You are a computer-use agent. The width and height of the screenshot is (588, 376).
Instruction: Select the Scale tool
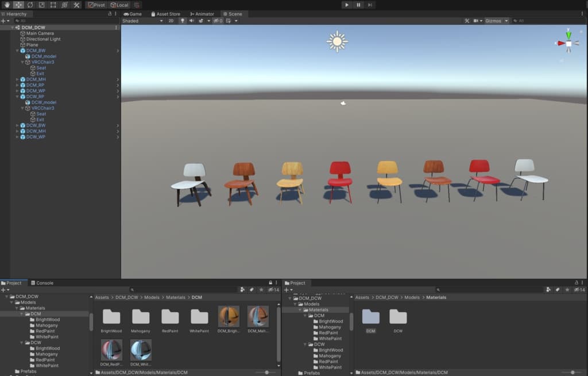coord(41,5)
